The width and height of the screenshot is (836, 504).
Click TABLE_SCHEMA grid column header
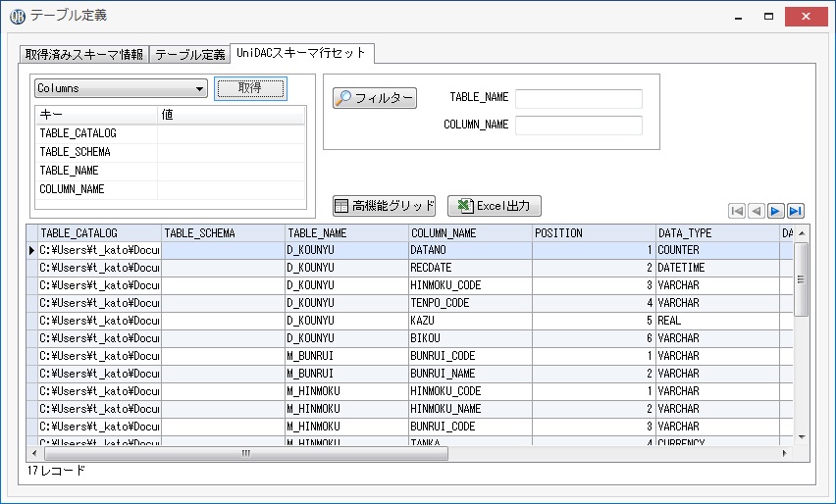click(x=223, y=233)
